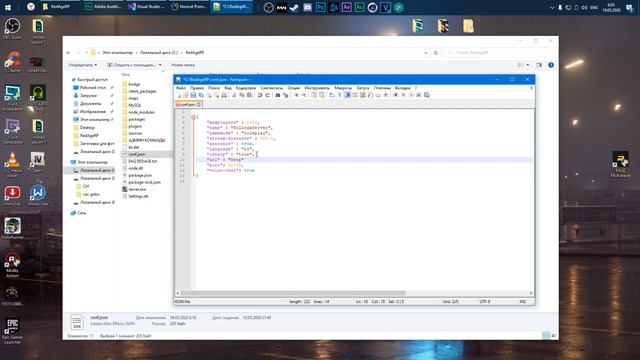Open the Файл menu in Notepad++
This screenshot has width=640, height=360.
[181, 88]
